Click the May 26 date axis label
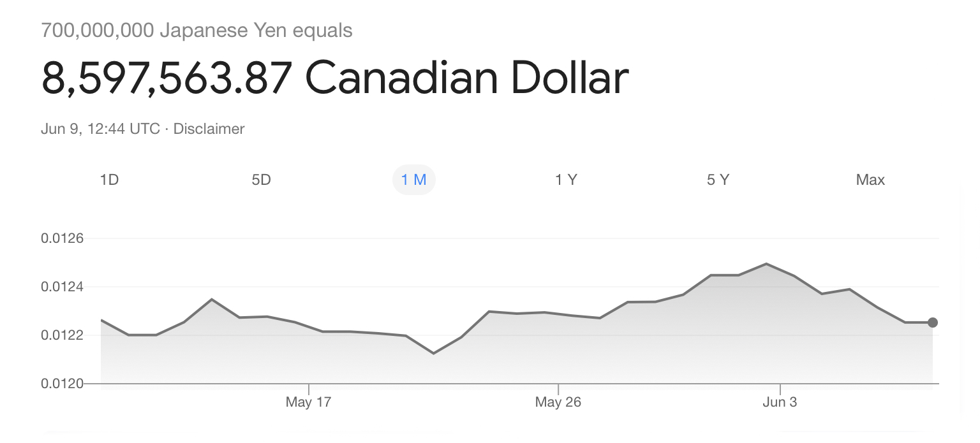Screen dimensions: 980x443 click(558, 402)
